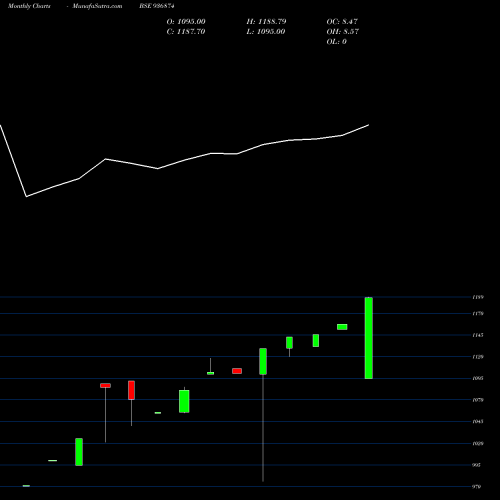Click the 'OL: 0' value
Viewport: 500px width, 500px height.
[x=336, y=42]
